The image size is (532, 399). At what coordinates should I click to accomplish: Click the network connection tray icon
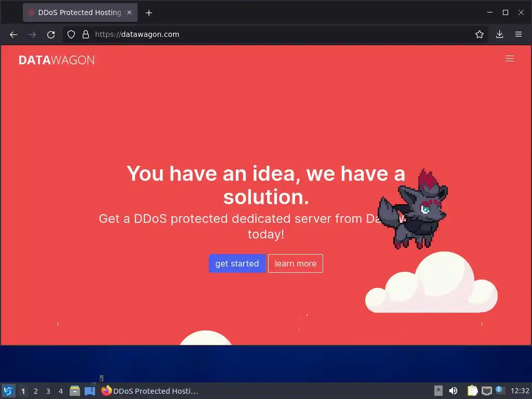pos(486,391)
